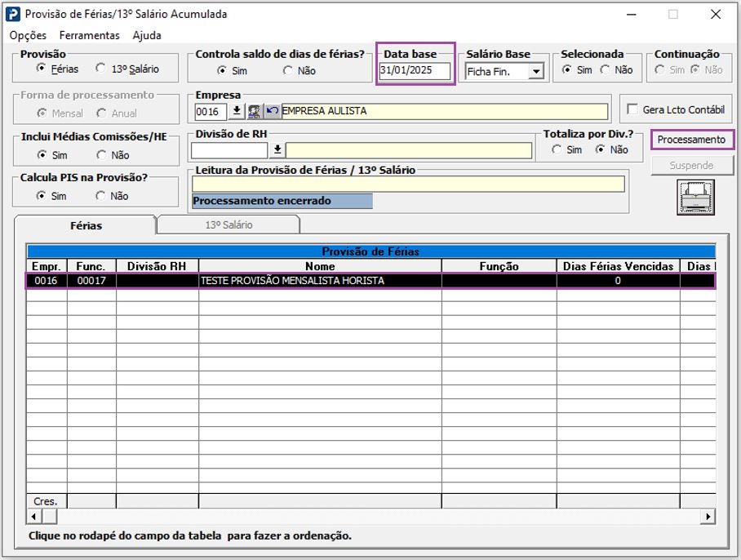Switch to the 13º Salário tab

[x=229, y=224]
